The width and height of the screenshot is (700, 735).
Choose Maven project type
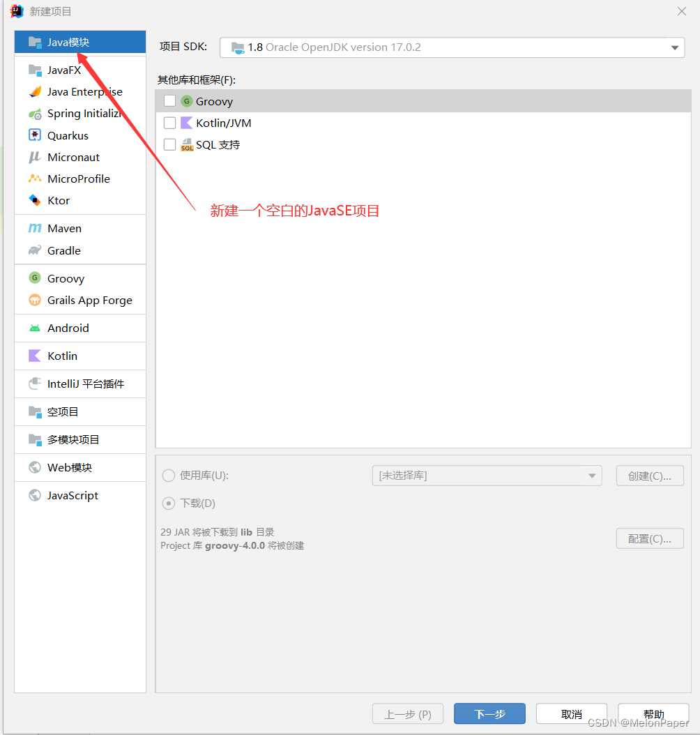coord(80,228)
